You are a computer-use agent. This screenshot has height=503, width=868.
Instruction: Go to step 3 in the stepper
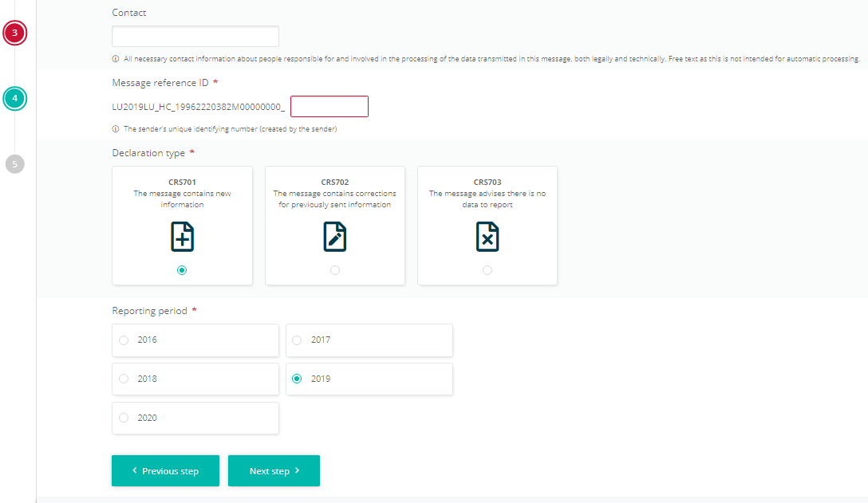pos(15,33)
